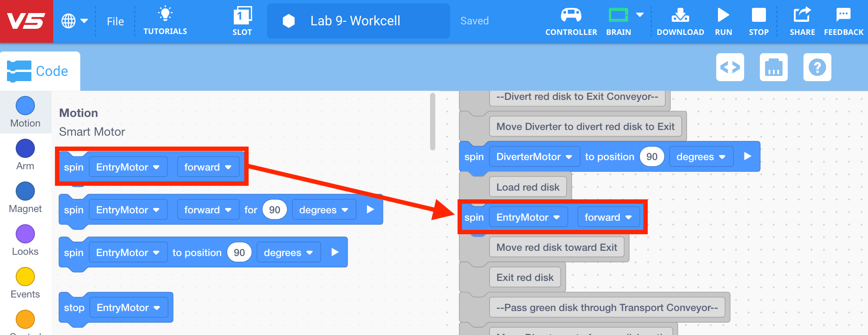
Task: Select the Motion block category
Action: tap(25, 112)
